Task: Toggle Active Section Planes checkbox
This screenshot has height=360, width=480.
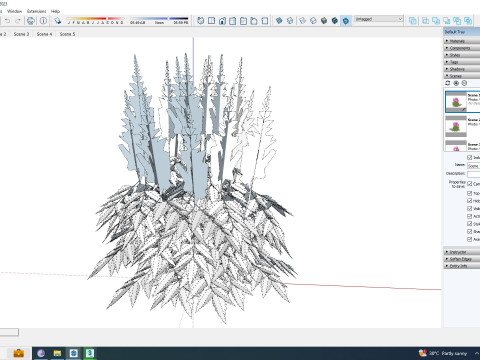Action: (469, 216)
